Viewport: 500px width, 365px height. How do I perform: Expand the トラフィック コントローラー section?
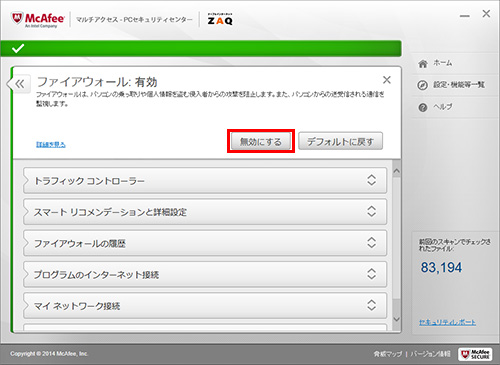click(205, 181)
